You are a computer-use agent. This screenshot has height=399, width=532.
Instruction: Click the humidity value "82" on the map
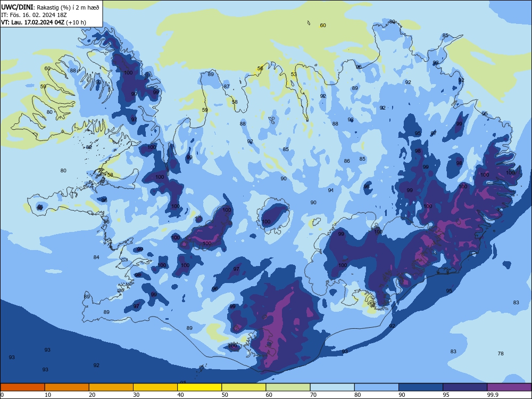pos(89,147)
